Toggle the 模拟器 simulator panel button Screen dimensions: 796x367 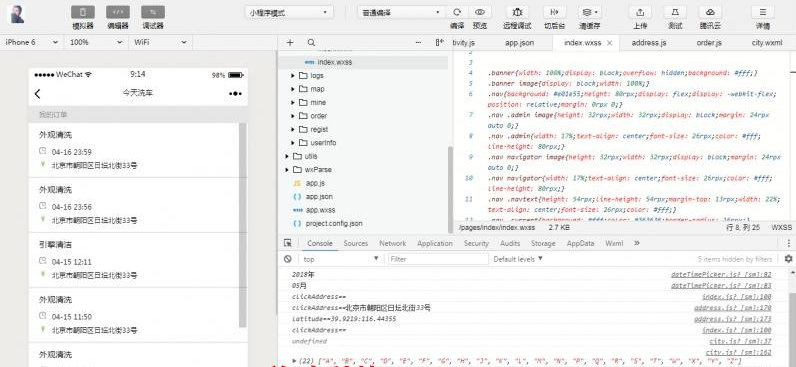pos(83,12)
